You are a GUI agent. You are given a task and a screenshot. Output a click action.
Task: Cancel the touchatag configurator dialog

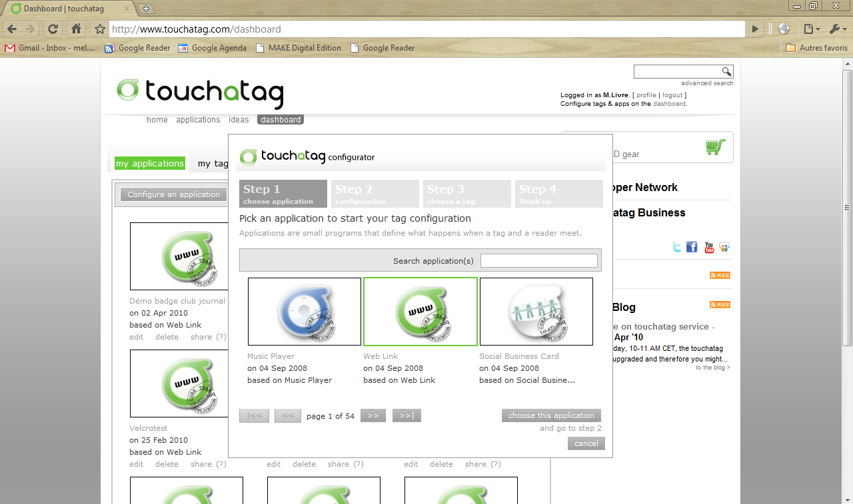[586, 443]
